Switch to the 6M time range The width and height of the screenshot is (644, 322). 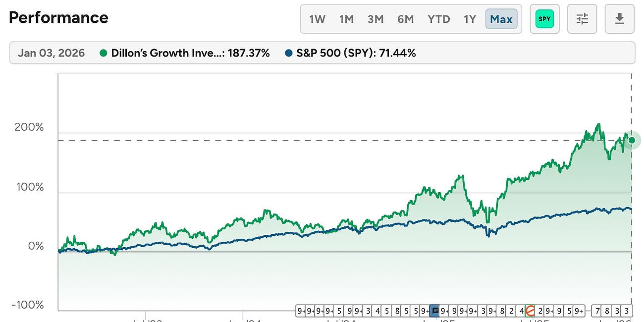(x=405, y=19)
